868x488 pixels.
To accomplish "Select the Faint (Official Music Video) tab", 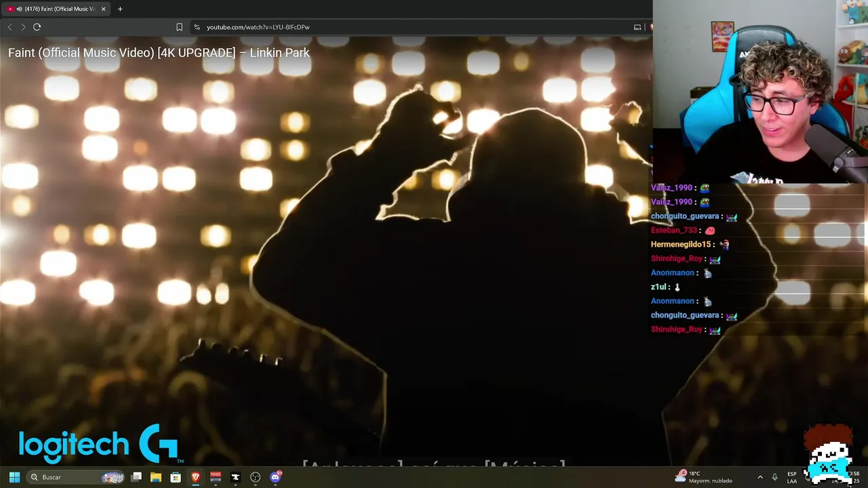I will click(x=57, y=9).
